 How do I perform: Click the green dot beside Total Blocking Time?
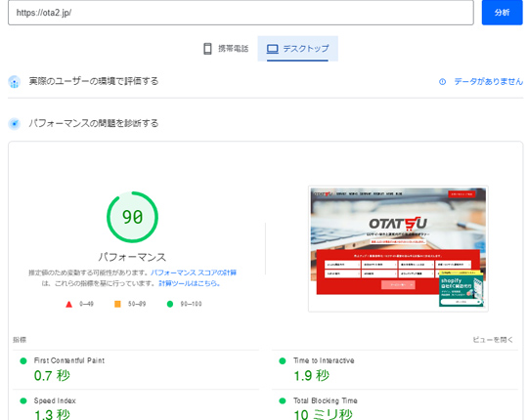click(283, 400)
